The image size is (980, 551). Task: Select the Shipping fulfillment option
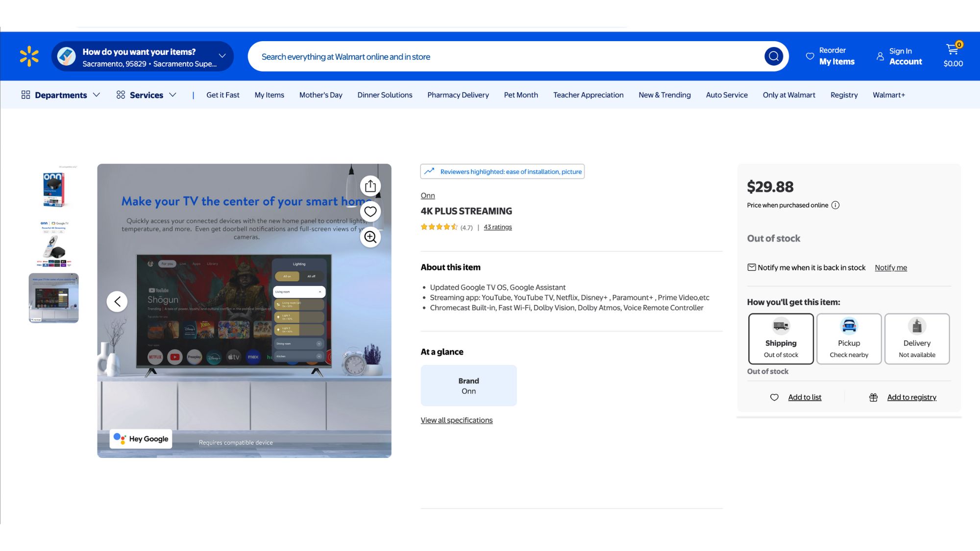(x=781, y=339)
